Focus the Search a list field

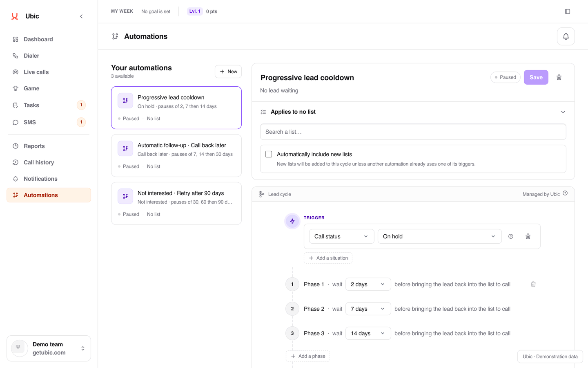(413, 132)
